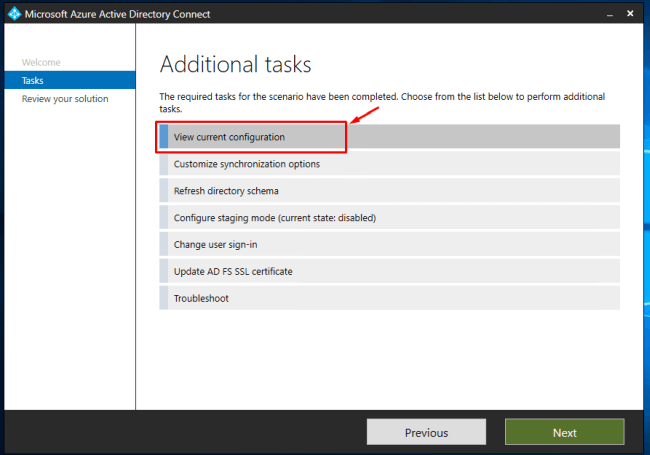Click the marker strip beside Troubleshoot
Image resolution: width=650 pixels, height=455 pixels.
[164, 298]
